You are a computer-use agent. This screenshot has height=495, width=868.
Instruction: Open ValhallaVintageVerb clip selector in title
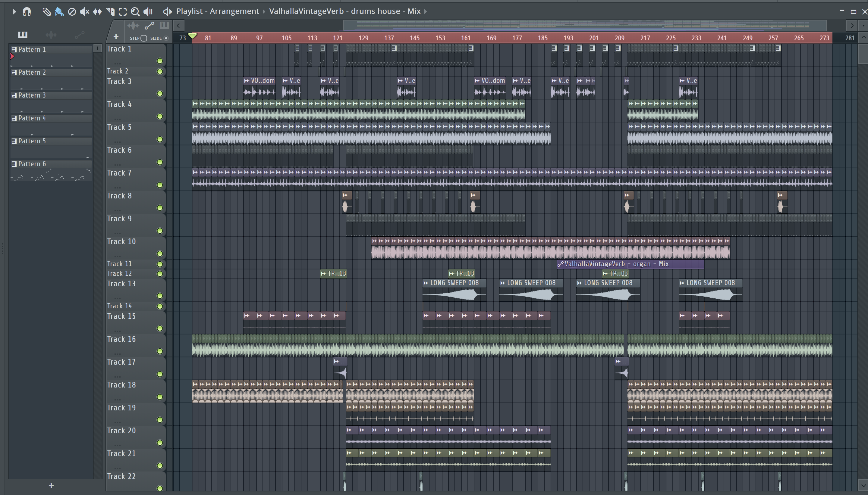[x=345, y=11]
